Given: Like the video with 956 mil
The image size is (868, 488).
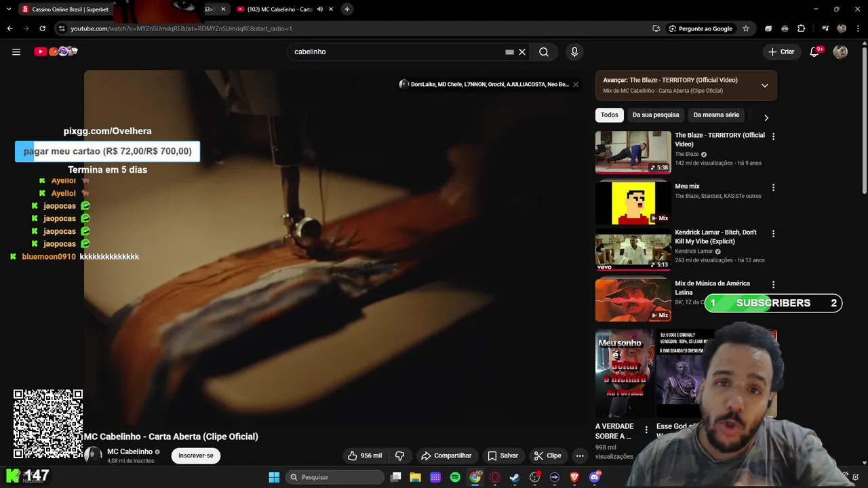Looking at the screenshot, I should click(365, 455).
